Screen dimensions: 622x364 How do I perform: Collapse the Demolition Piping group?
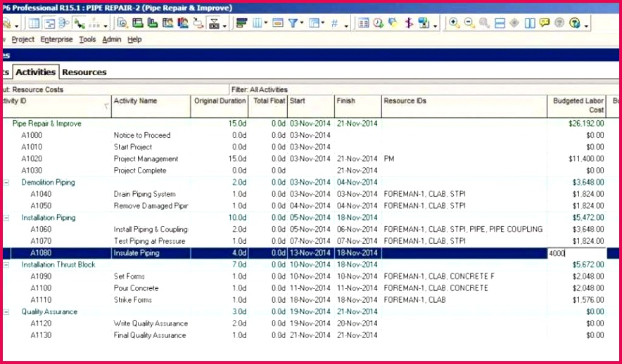(6, 183)
